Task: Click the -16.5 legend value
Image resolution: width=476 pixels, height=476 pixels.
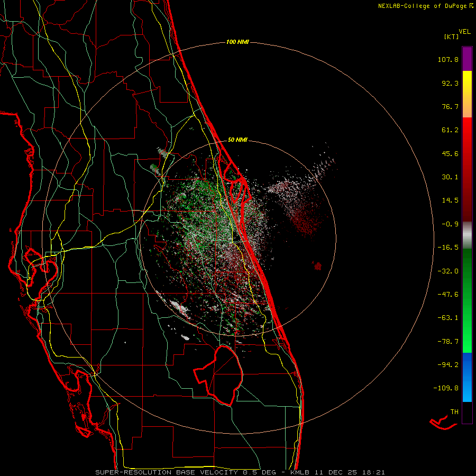Action: pyautogui.click(x=448, y=248)
